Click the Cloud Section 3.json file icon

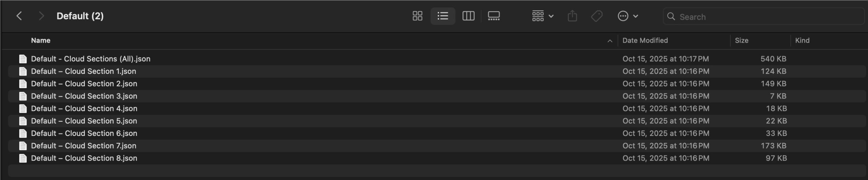pyautogui.click(x=23, y=96)
